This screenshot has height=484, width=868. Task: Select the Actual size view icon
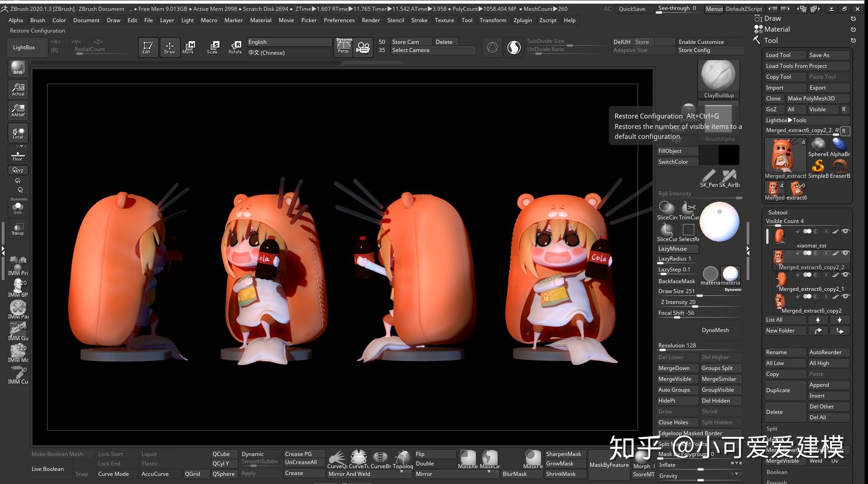(x=18, y=89)
